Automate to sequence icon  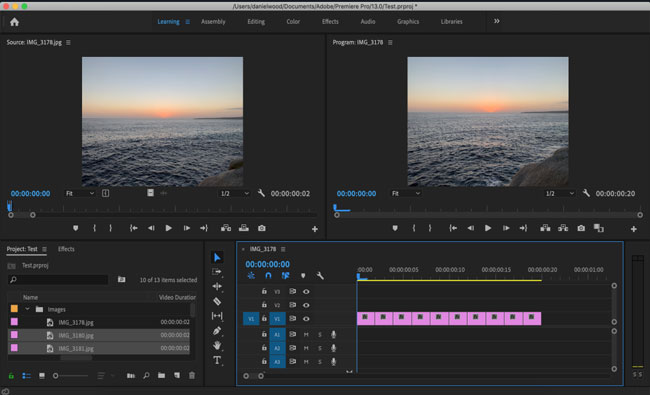coord(131,376)
